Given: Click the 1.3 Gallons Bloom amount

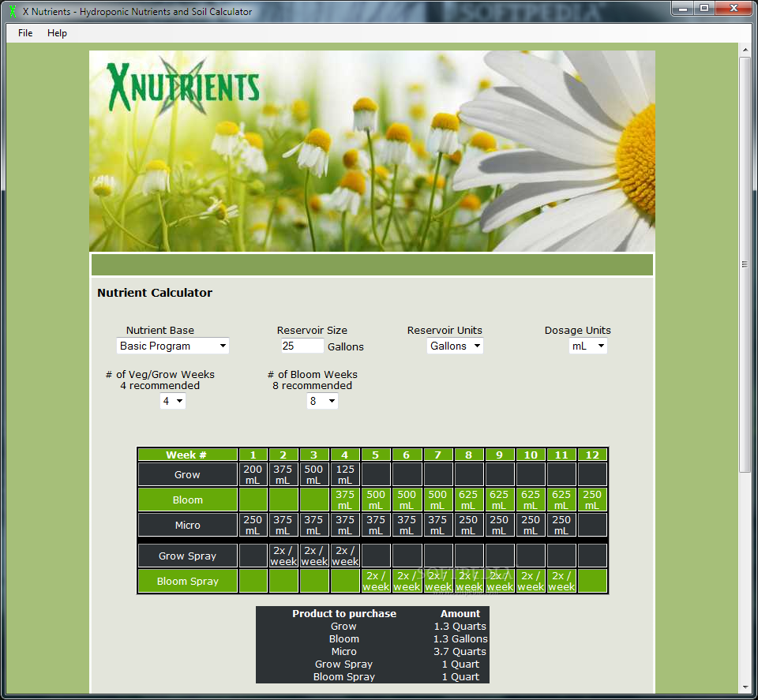Looking at the screenshot, I should 460,639.
